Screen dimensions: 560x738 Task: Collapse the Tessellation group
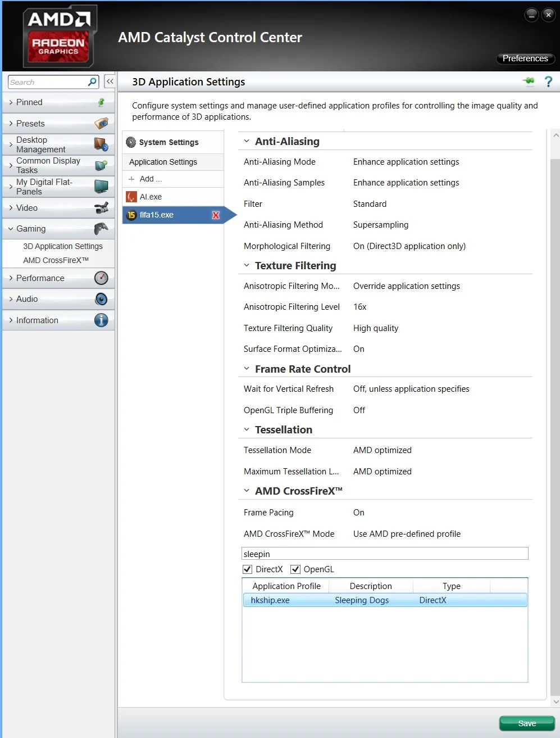247,429
